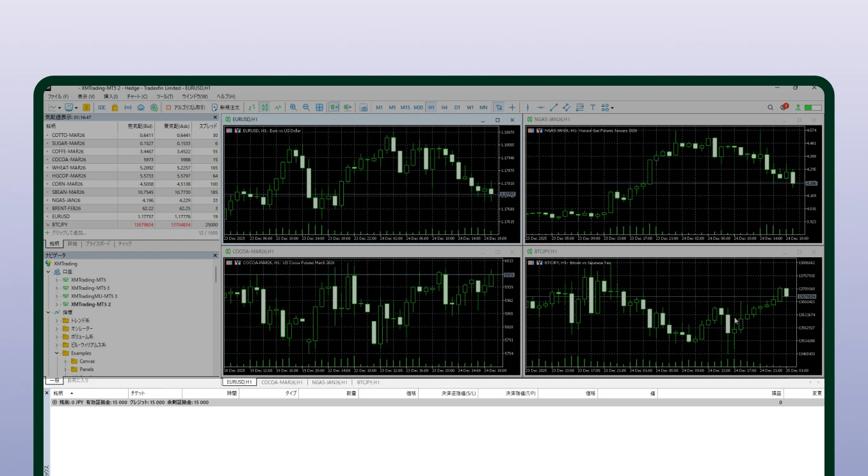Toggle chart auto-scroll on the toolbar
The image size is (868, 476).
[334, 107]
